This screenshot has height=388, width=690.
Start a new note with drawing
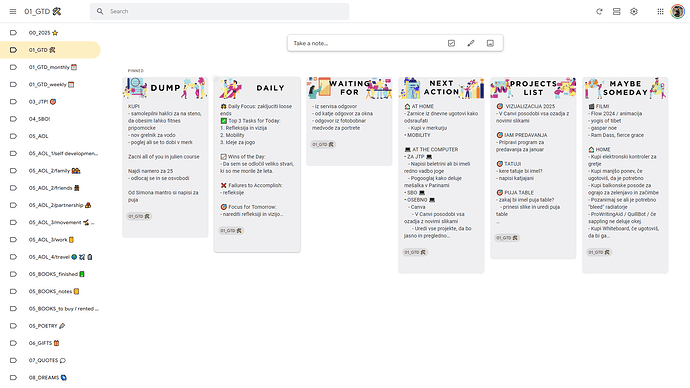(x=471, y=43)
